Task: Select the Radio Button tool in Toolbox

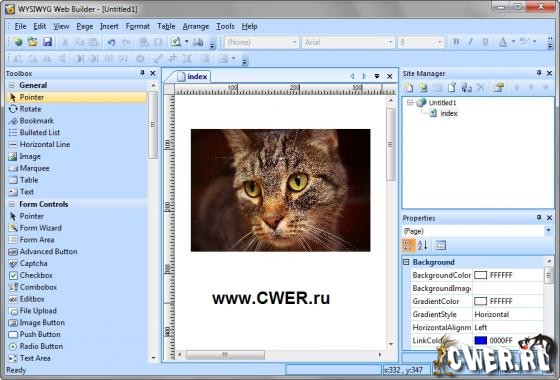Action: (36, 346)
